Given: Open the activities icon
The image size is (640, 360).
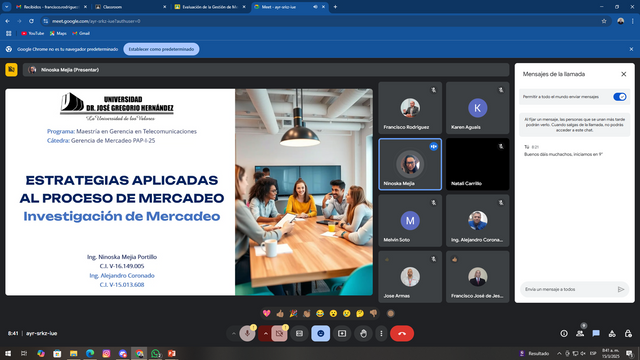Looking at the screenshot, I should pos(612,333).
